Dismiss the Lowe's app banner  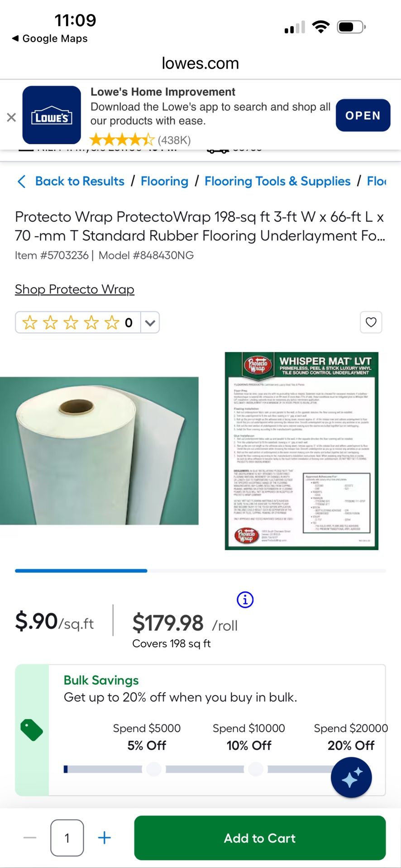pyautogui.click(x=11, y=118)
